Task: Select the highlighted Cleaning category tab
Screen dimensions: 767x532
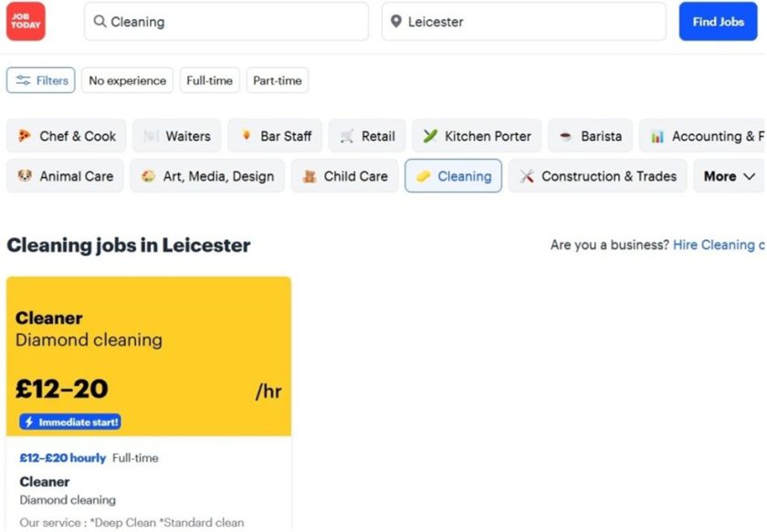Action: click(453, 176)
